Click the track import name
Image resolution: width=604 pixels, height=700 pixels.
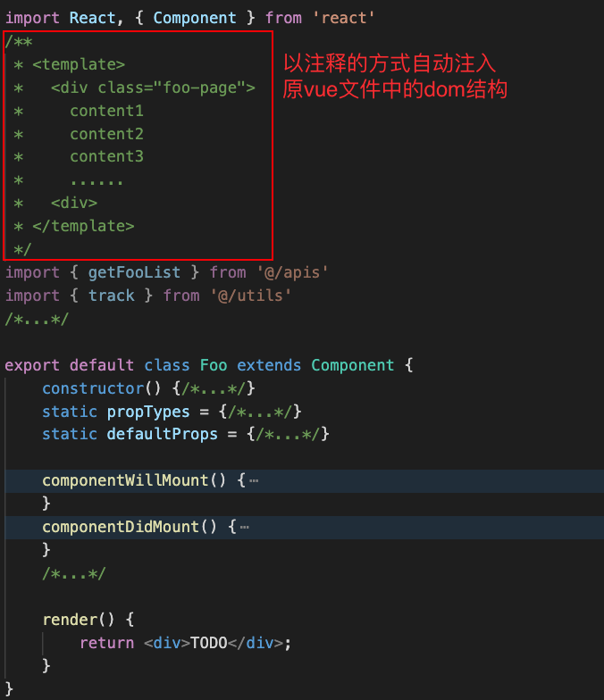[111, 296]
